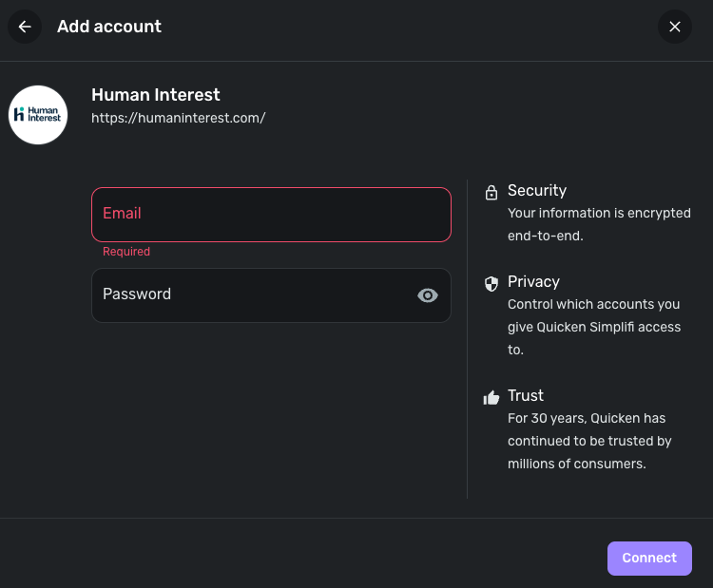The height and width of the screenshot is (588, 713).
Task: Click the encrypted end-to-end description text
Action: [x=599, y=224]
